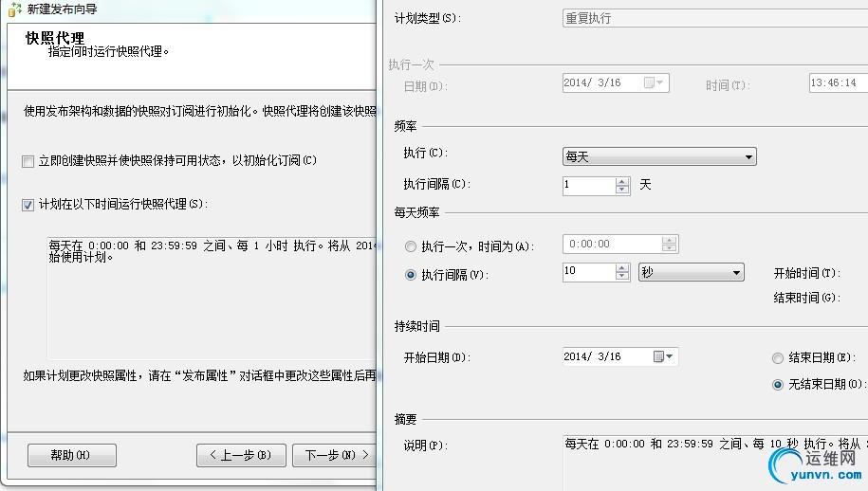Choose 无结束日期 radio option
The image size is (868, 491).
pyautogui.click(x=778, y=384)
